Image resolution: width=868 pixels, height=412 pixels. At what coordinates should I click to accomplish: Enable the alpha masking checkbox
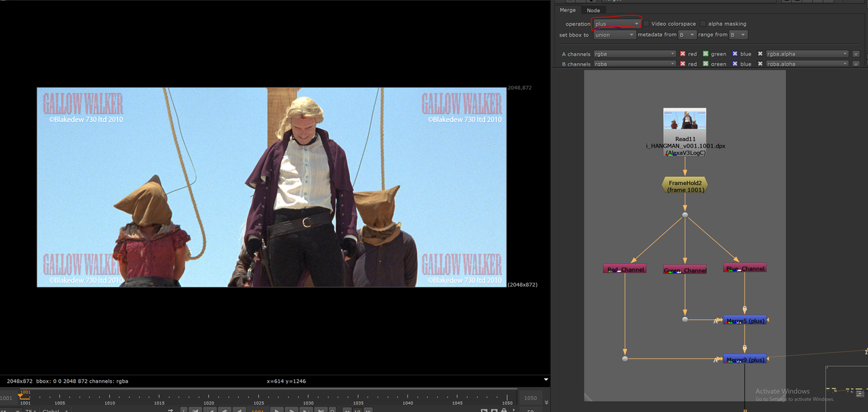[x=703, y=24]
